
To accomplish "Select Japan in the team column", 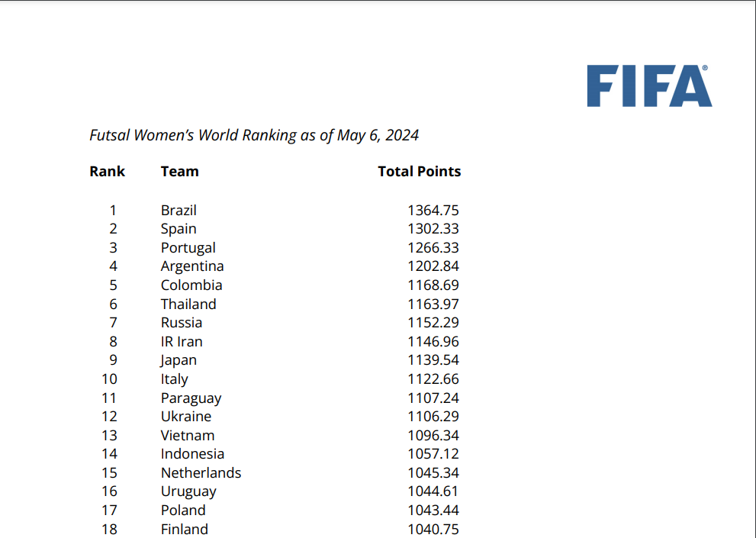I will (179, 360).
